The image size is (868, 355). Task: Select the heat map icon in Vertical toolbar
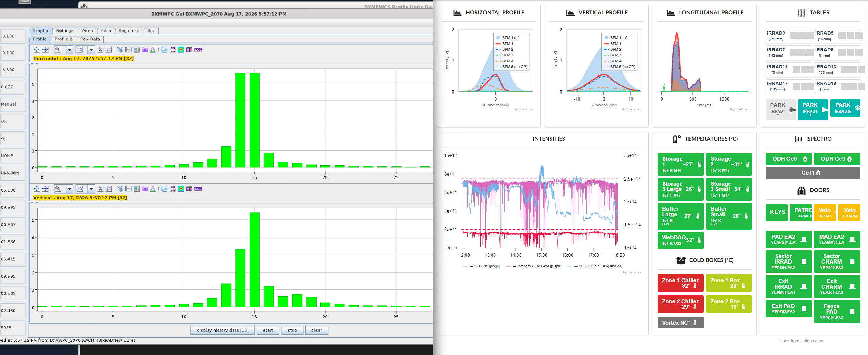coord(181,189)
